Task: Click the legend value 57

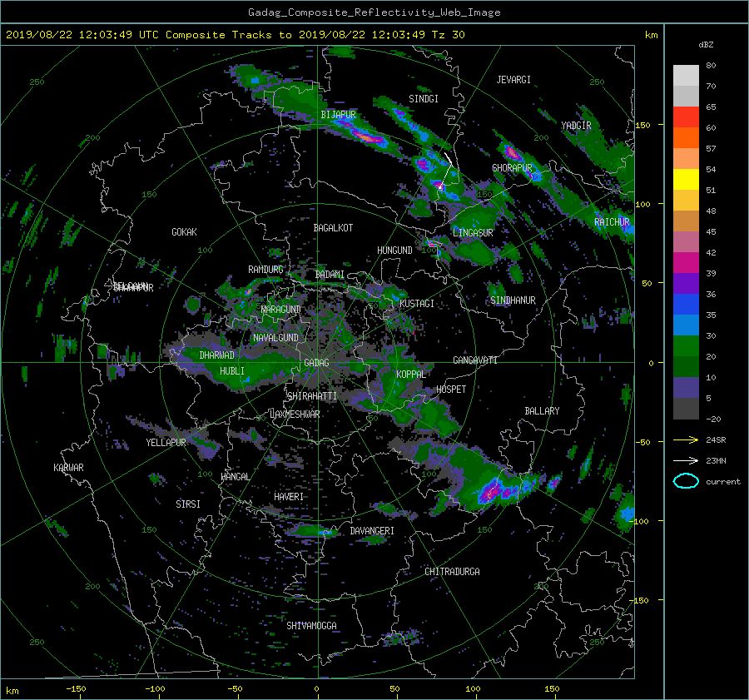Action: pyautogui.click(x=711, y=149)
